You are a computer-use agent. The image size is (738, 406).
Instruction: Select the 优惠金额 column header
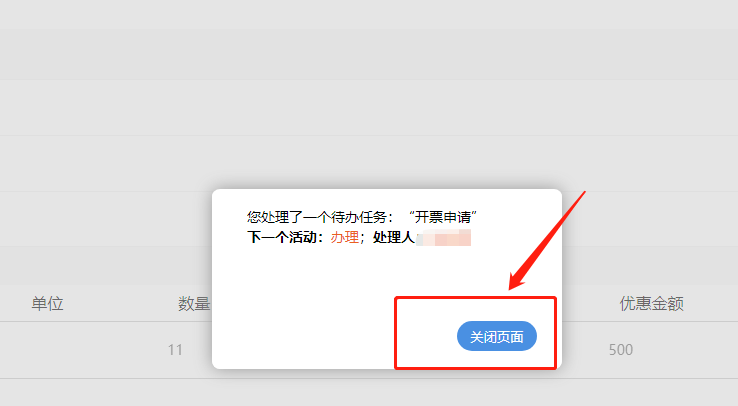coord(651,303)
